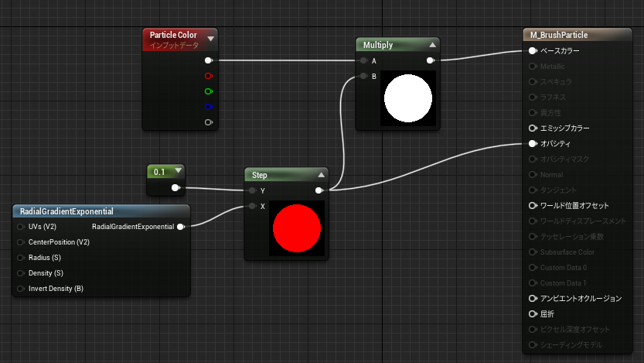Click the Multiply white circle preview
This screenshot has height=363, width=644.
point(408,98)
